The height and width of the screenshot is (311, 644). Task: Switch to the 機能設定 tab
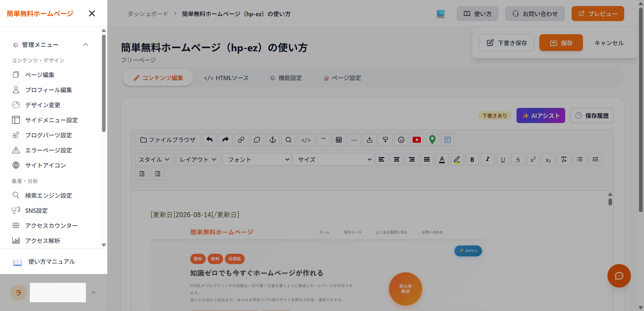pos(286,78)
